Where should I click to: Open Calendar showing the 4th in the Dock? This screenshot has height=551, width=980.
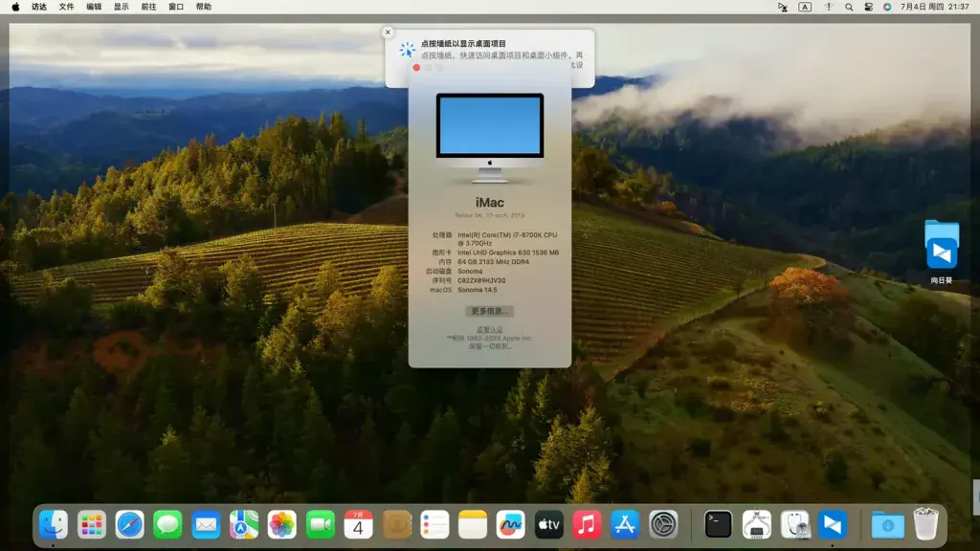point(358,524)
